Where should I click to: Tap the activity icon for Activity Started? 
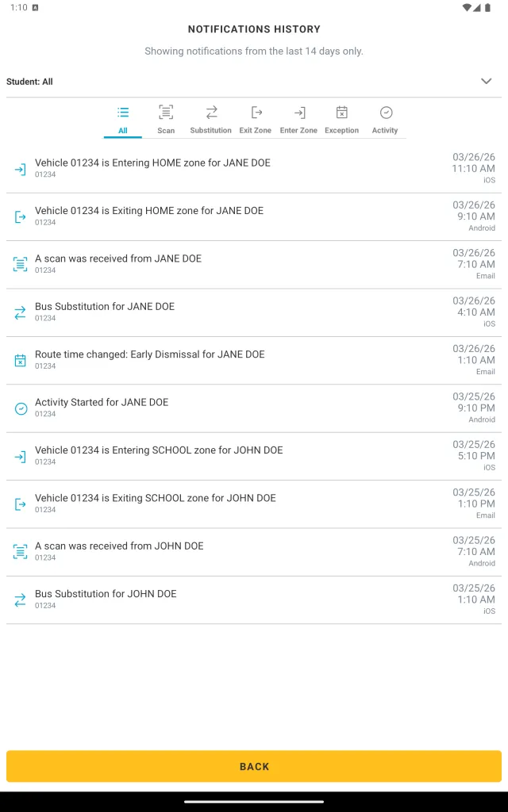coord(20,408)
